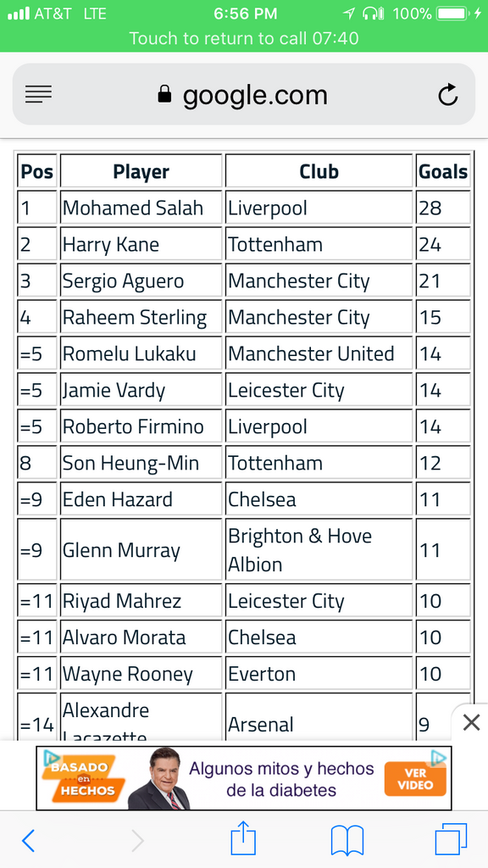Tap the Goals column header

(x=442, y=171)
